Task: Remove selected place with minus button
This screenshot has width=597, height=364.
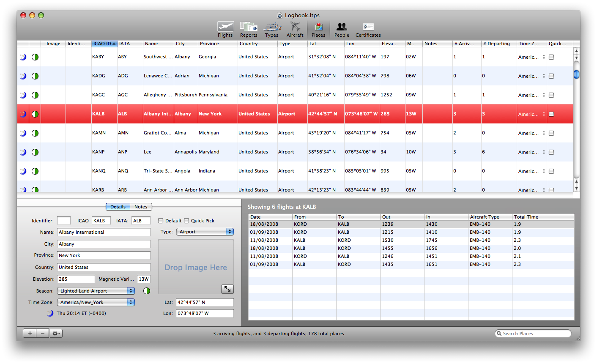Action: [43, 333]
